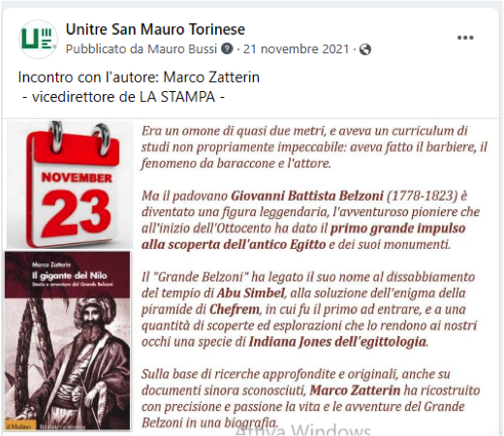Click the 'Incontro con l'autore: Marco Zatterin' text
Screen dimensions: 504x436
(x=139, y=78)
